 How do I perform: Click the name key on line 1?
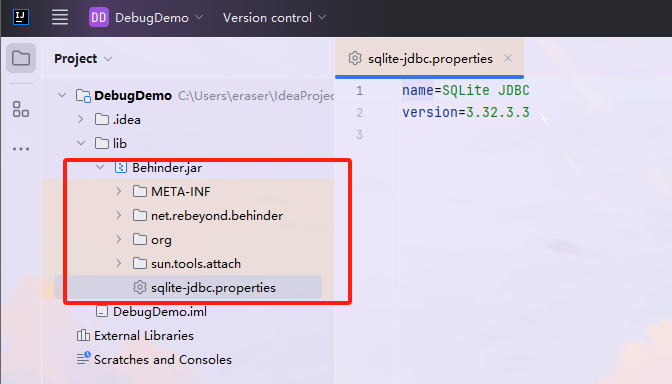point(418,90)
